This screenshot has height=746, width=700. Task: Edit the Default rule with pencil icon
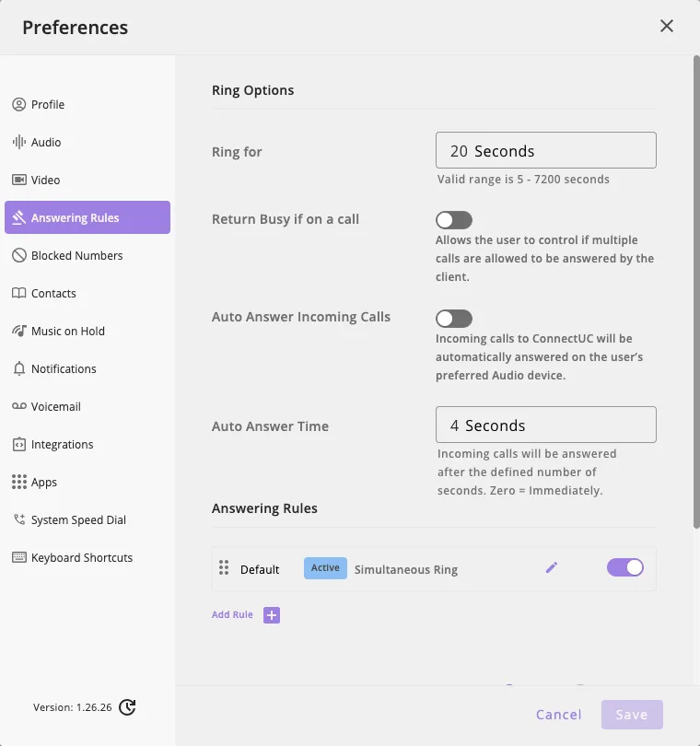(x=551, y=567)
